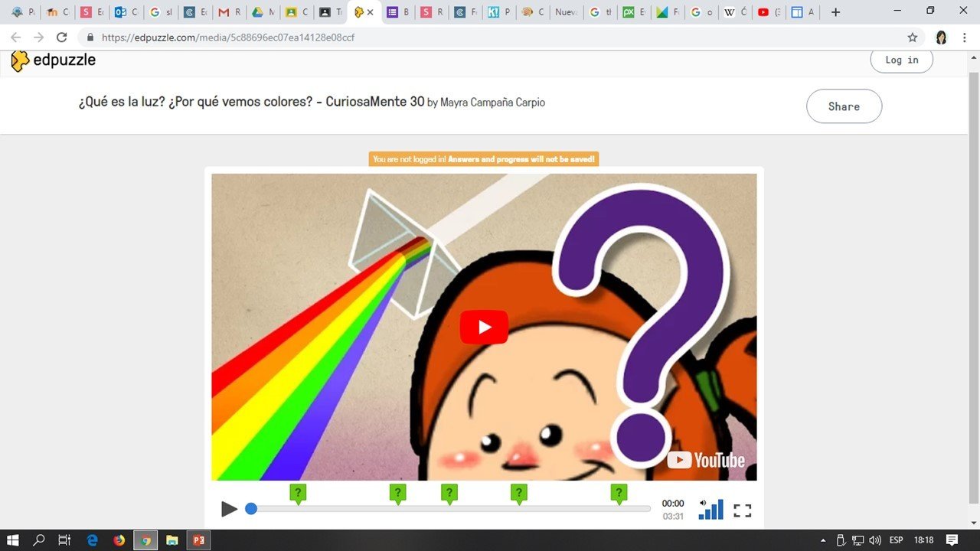
Task: Click the Share button
Action: pyautogui.click(x=844, y=106)
